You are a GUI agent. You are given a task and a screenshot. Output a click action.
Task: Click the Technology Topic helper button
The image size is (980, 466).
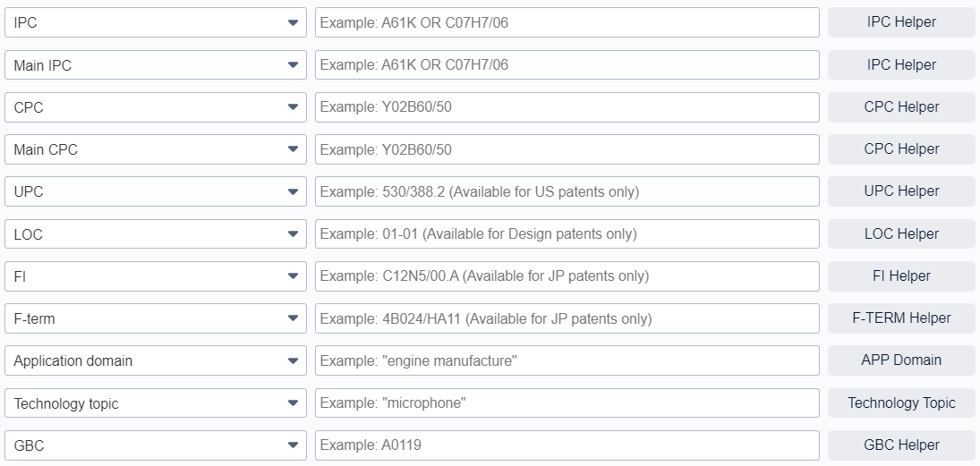pyautogui.click(x=901, y=403)
